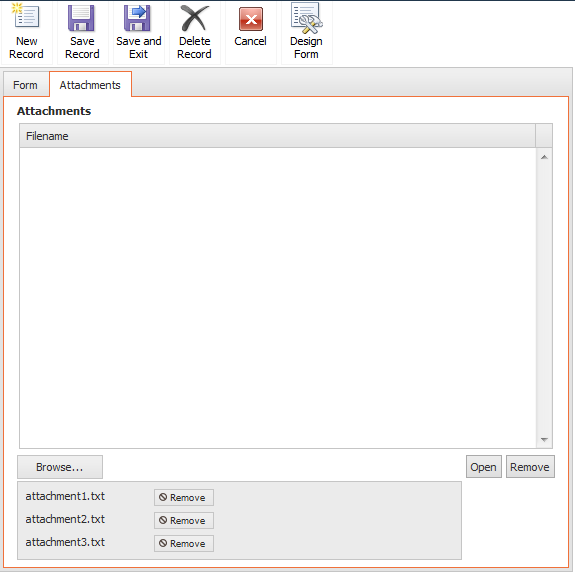The width and height of the screenshot is (575, 574).
Task: Click attachment3.txt file name
Action: 65,542
